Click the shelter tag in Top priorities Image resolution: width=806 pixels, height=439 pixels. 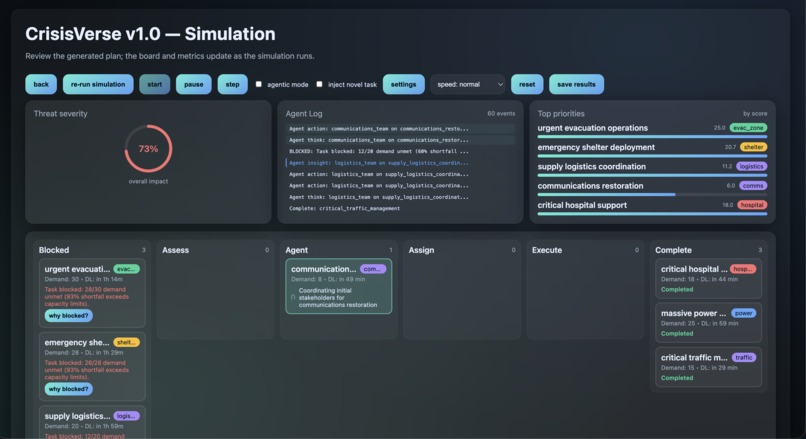click(753, 147)
